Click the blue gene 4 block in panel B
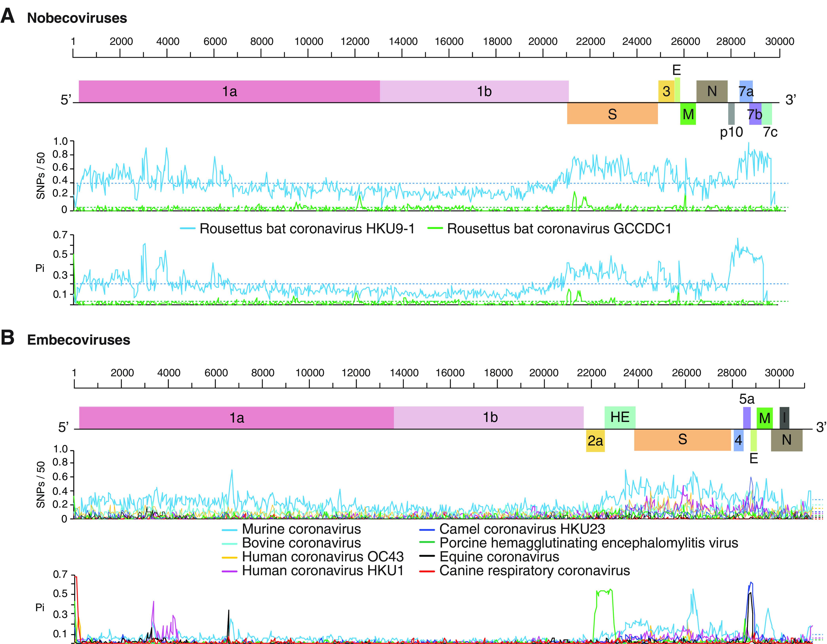The image size is (827, 644). 738,440
